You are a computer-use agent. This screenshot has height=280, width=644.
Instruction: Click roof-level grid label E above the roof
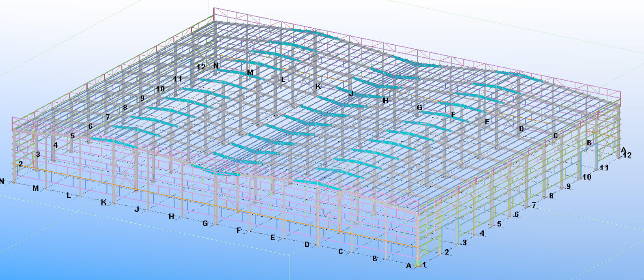pyautogui.click(x=487, y=121)
